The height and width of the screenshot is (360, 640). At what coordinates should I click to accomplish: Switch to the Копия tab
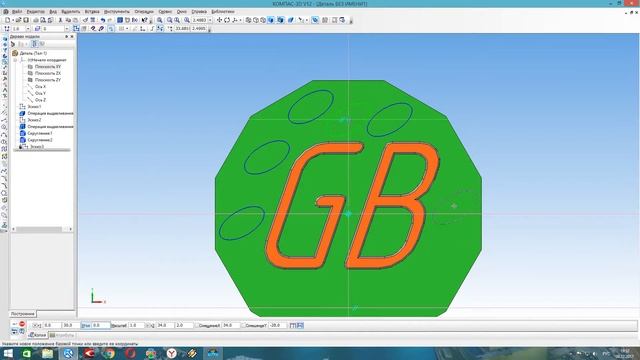(38, 335)
